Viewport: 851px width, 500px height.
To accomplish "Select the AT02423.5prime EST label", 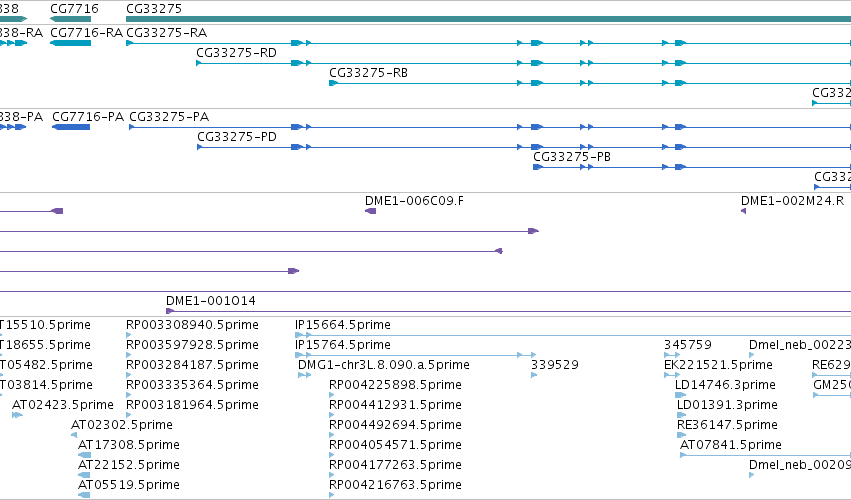I will 63,405.
